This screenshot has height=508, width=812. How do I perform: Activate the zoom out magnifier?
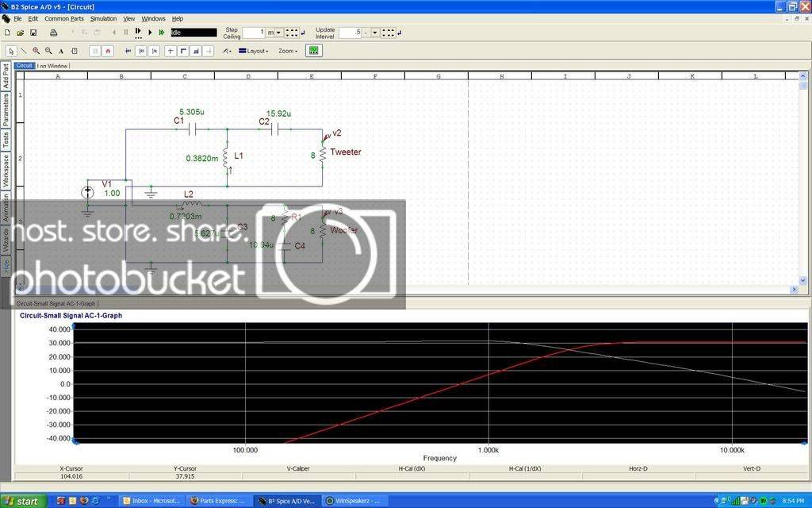tap(48, 51)
